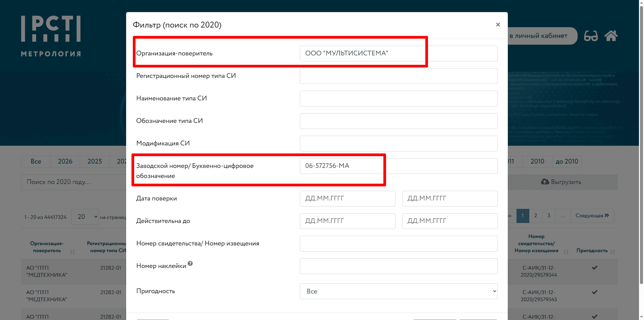
Task: Click sort arrows in Пригодность column header
Action: (612, 252)
